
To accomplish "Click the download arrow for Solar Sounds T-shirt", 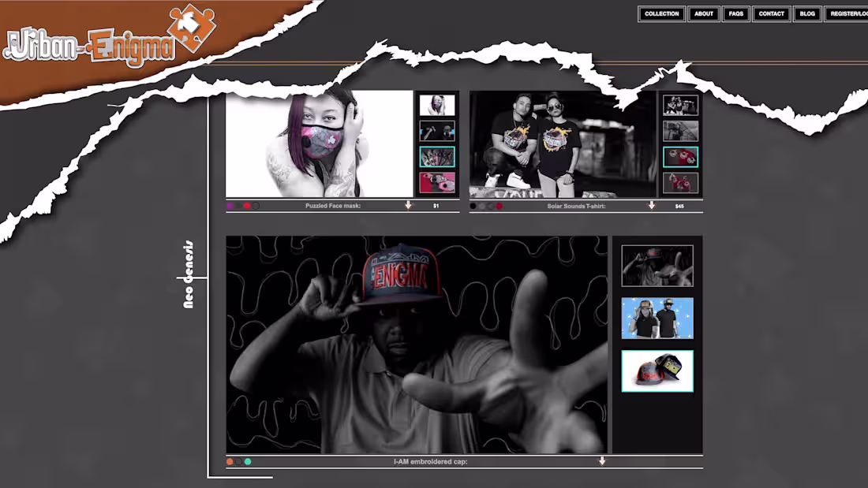I will tap(651, 206).
